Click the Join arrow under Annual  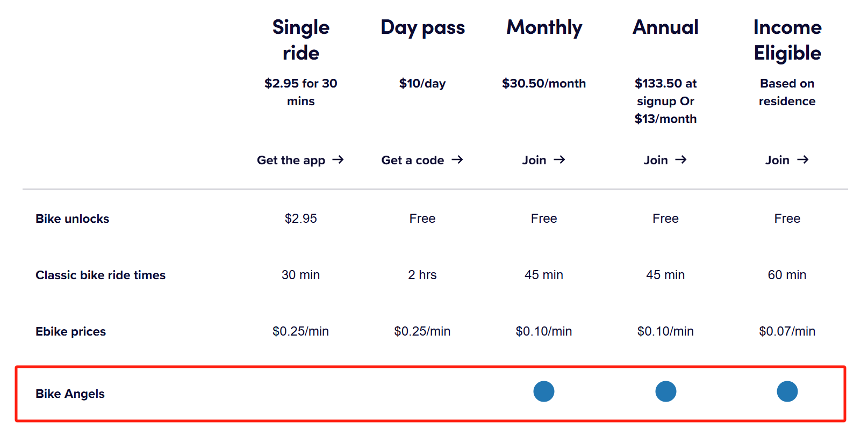pyautogui.click(x=681, y=159)
